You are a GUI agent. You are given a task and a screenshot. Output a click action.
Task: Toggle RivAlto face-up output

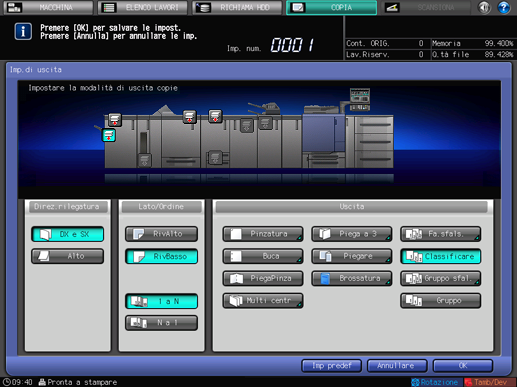[161, 234]
